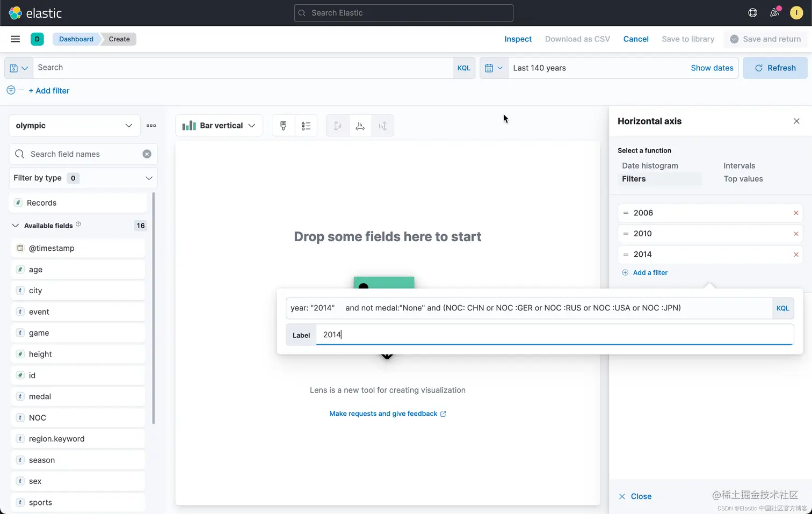The width and height of the screenshot is (812, 514).
Task: Click Save and return
Action: (x=766, y=39)
